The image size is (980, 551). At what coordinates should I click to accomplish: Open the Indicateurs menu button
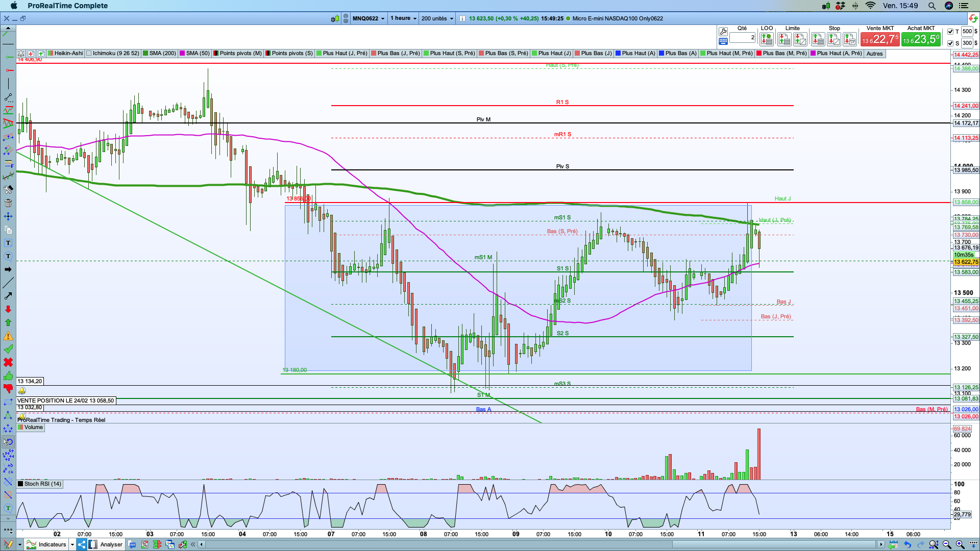point(52,544)
